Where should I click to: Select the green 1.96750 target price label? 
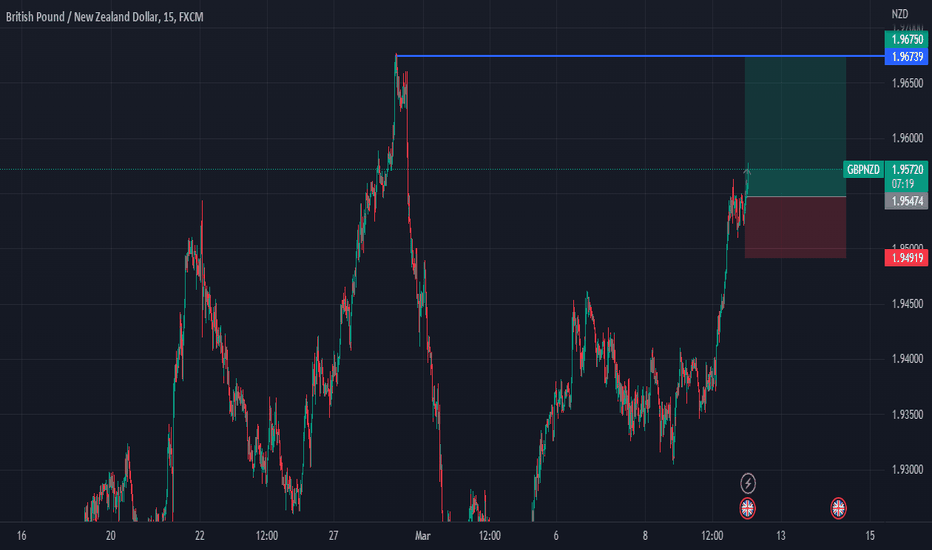(907, 39)
